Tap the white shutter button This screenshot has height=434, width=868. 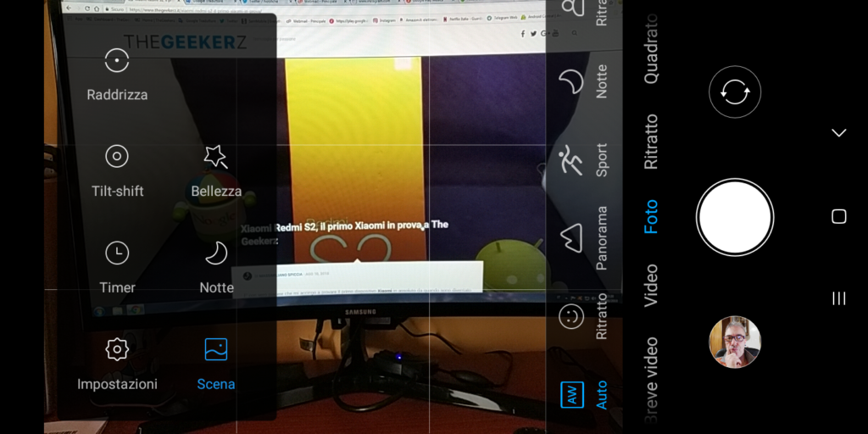point(735,217)
